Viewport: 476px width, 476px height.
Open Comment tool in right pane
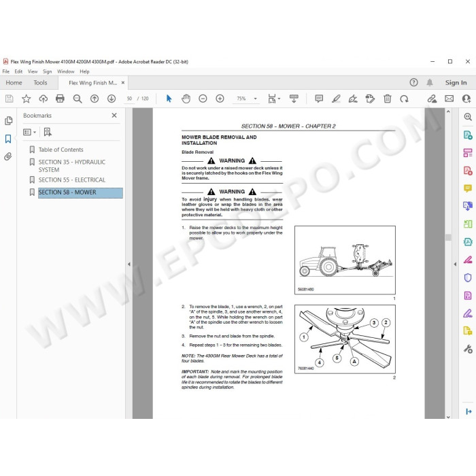point(468,188)
